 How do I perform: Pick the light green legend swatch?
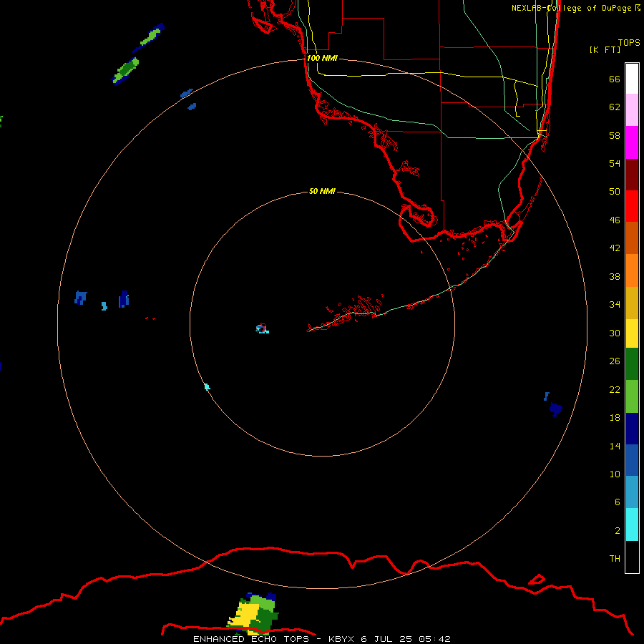632,396
